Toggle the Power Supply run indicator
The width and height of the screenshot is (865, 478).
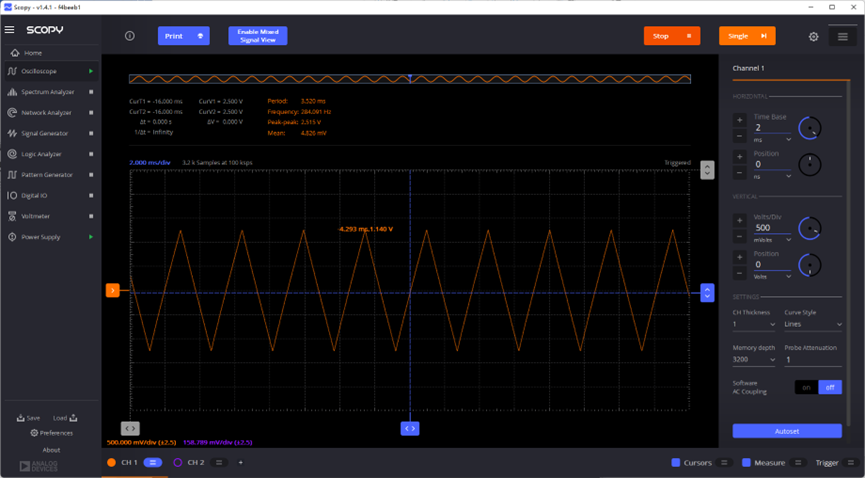(x=91, y=237)
